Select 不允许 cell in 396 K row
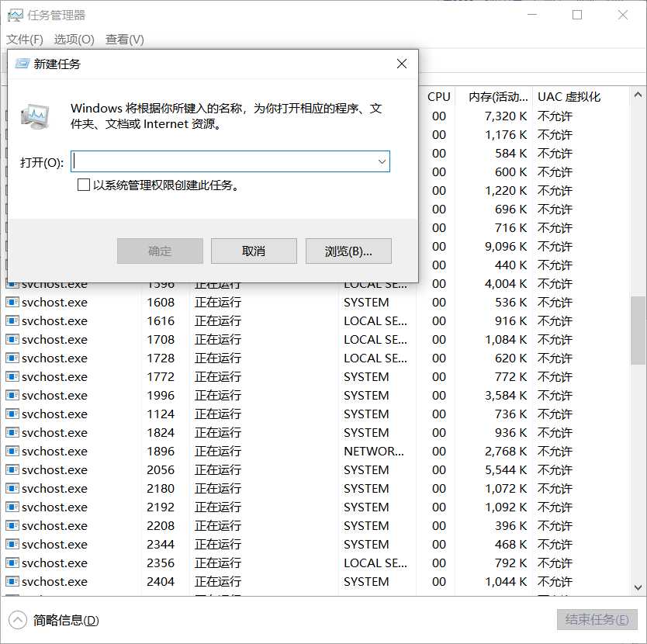647x644 pixels. coord(555,525)
